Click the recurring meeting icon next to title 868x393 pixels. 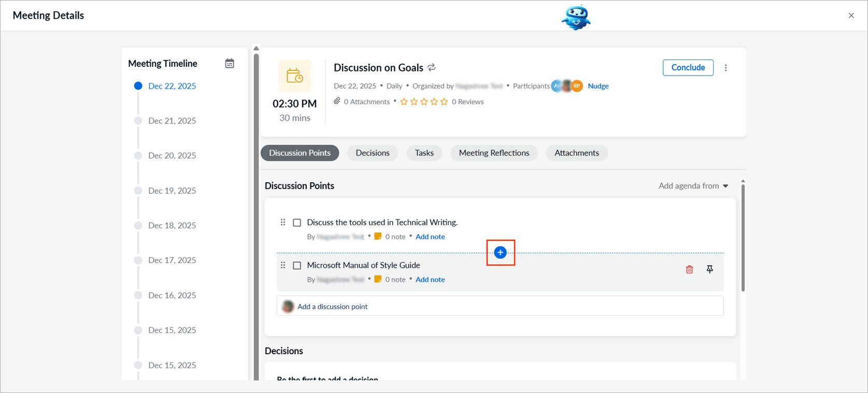pyautogui.click(x=432, y=67)
